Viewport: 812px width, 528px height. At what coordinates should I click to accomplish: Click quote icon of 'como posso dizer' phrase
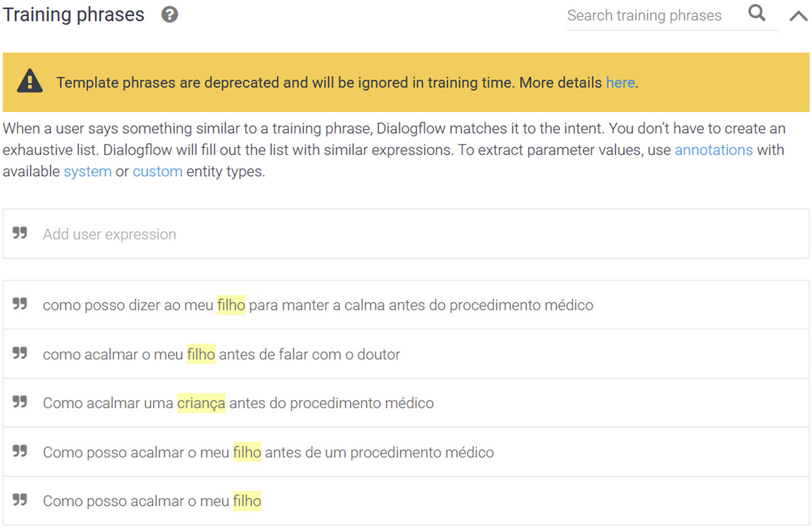[x=20, y=304]
